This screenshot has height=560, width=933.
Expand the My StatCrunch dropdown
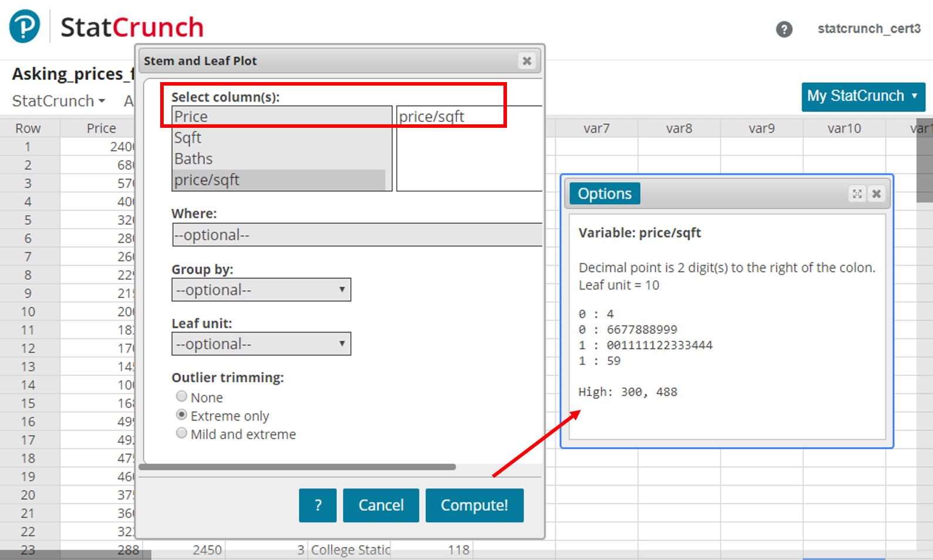pyautogui.click(x=863, y=96)
